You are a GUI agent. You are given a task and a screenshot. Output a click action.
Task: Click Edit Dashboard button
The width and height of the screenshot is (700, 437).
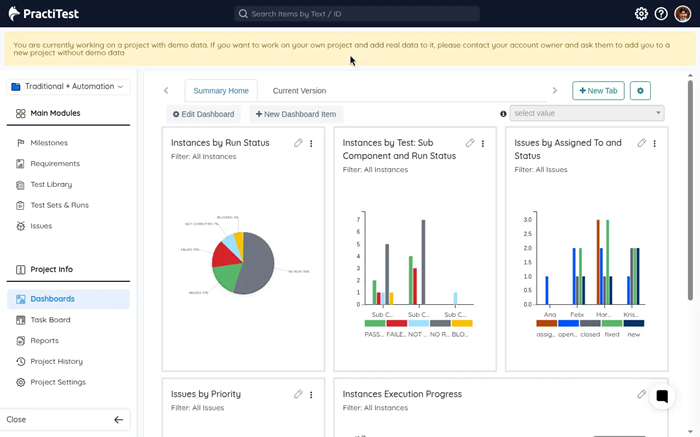click(203, 114)
